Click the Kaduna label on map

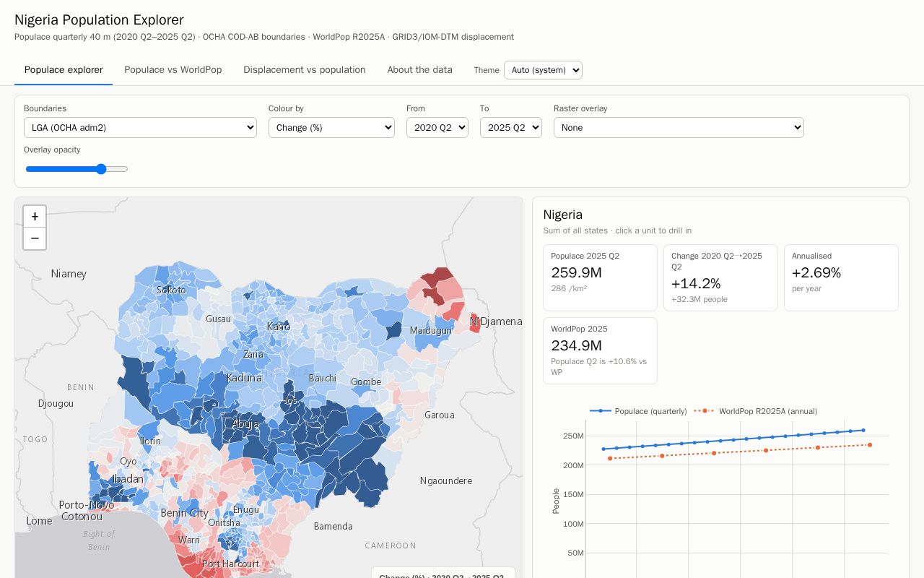pos(244,378)
